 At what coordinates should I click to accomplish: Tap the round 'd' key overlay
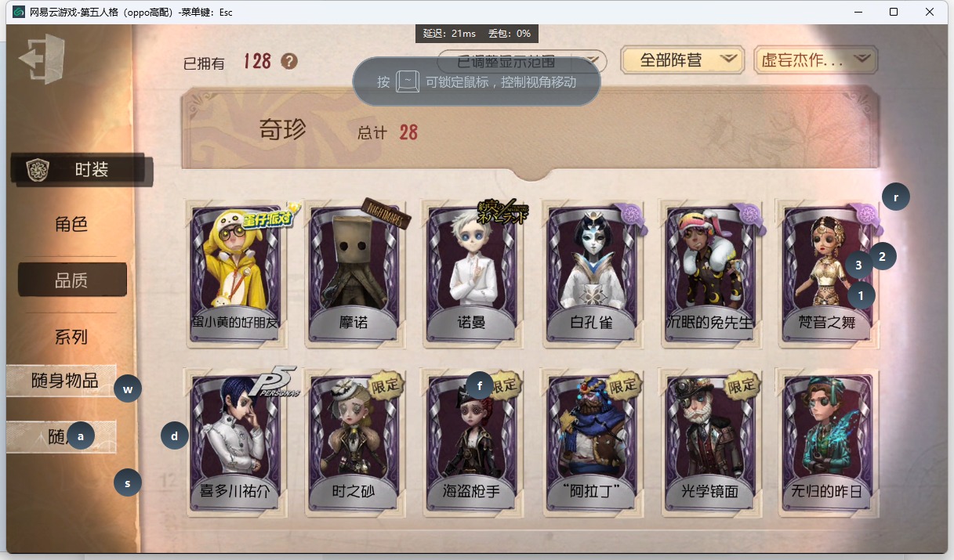point(175,435)
